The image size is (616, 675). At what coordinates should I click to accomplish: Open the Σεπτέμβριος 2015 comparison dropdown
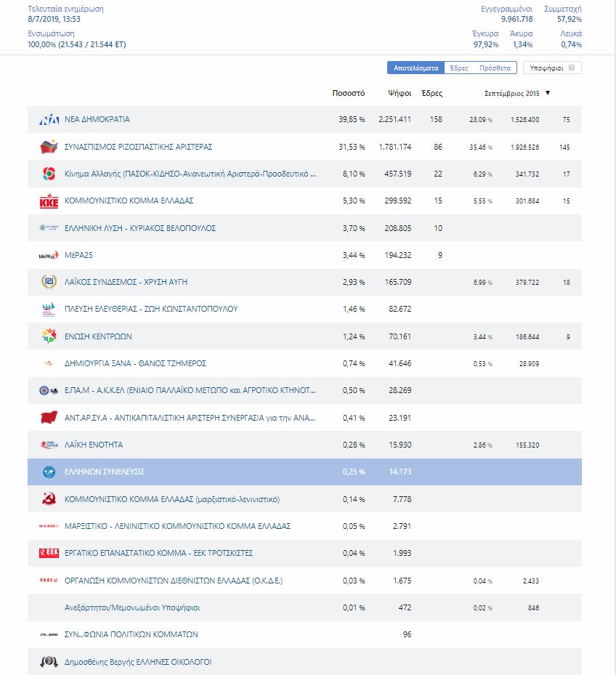coord(516,93)
